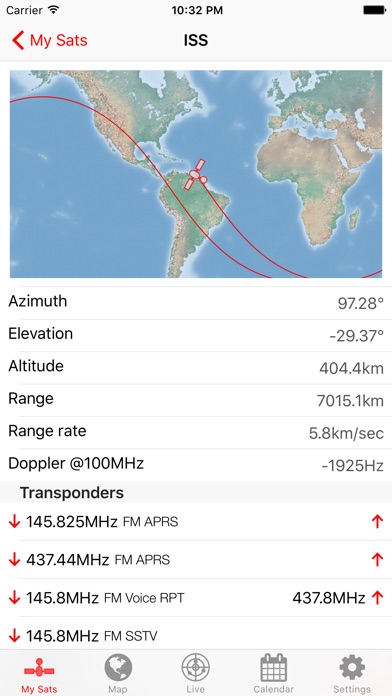The height and width of the screenshot is (696, 392).
Task: Tap the down arrow beside 145.825MHz
Action: 14,522
